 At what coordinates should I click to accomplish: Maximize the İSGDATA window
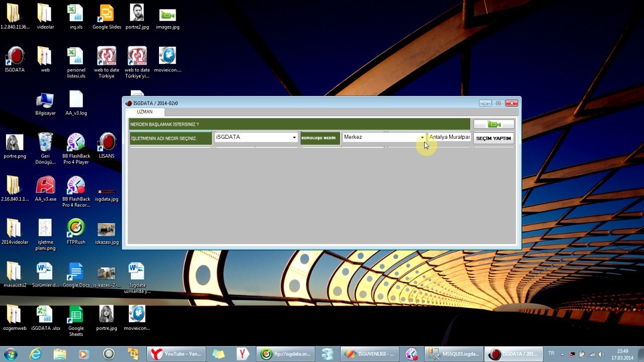[x=498, y=103]
